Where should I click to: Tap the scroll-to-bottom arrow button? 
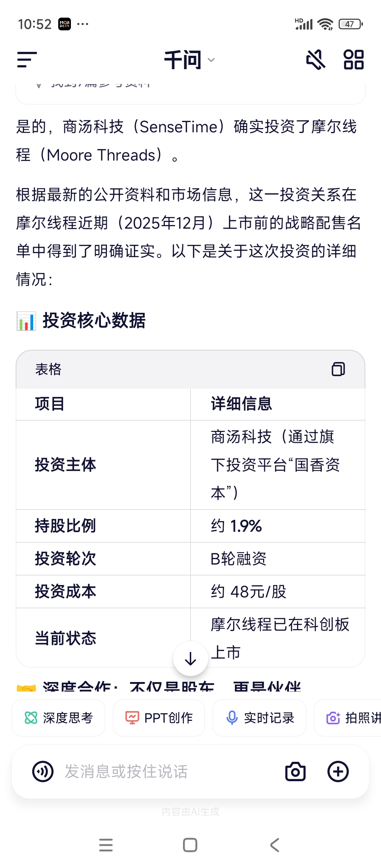point(190,658)
